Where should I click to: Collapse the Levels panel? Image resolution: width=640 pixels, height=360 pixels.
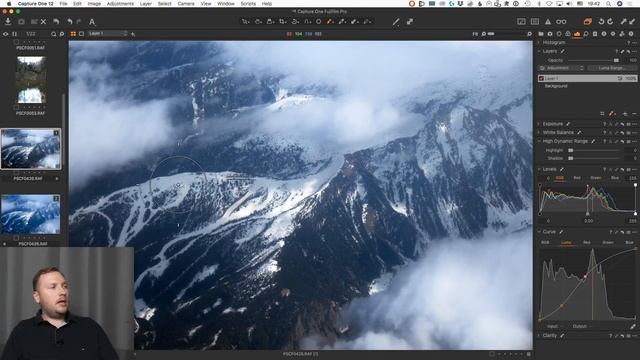coord(539,169)
